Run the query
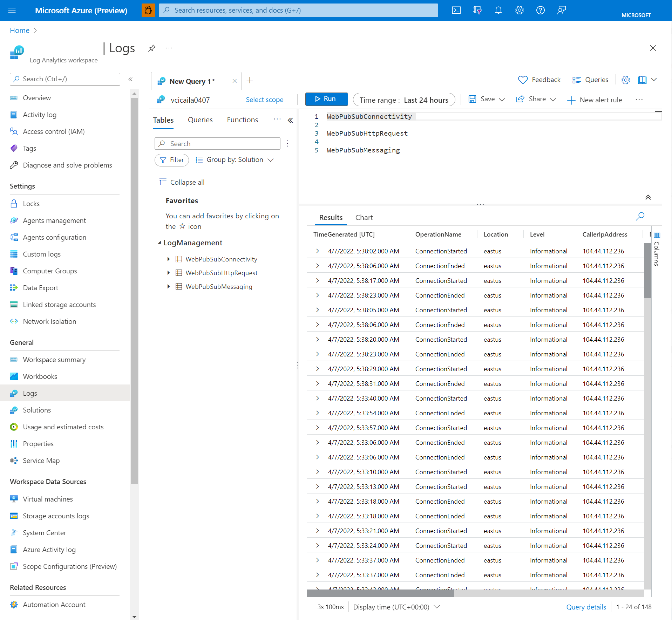 tap(326, 99)
